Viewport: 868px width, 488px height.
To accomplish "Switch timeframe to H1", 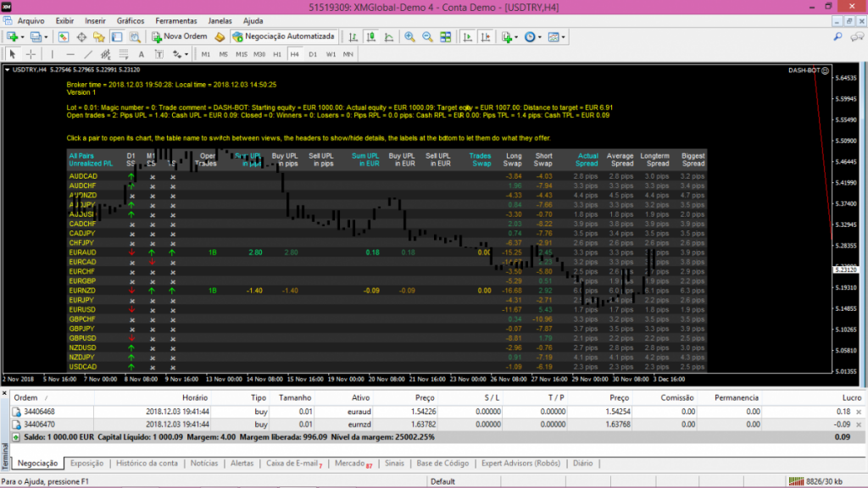I will [277, 54].
